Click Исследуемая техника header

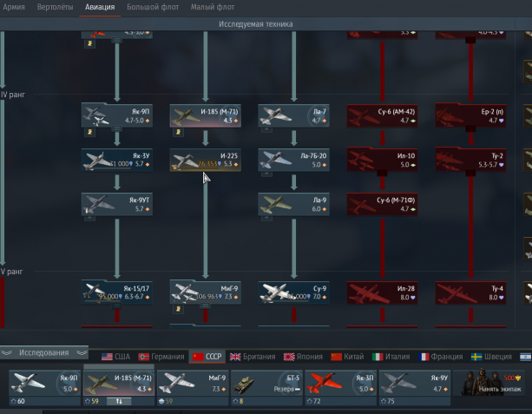tap(255, 24)
